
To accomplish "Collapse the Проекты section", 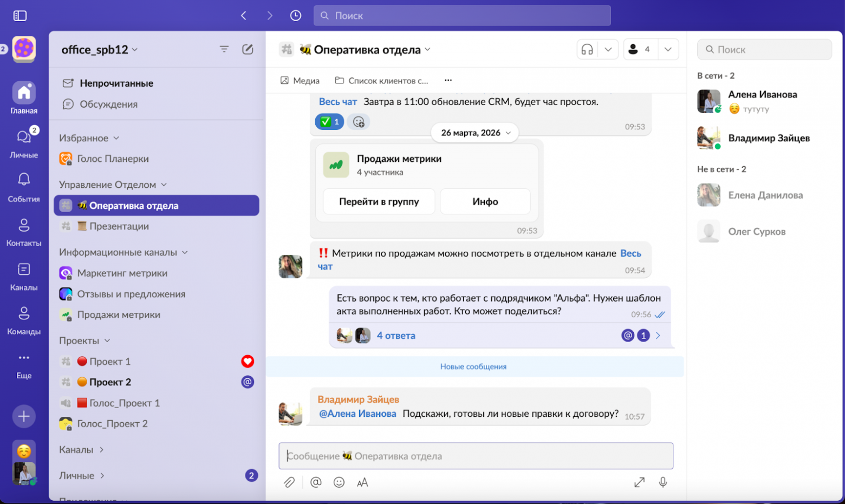I will pyautogui.click(x=84, y=341).
